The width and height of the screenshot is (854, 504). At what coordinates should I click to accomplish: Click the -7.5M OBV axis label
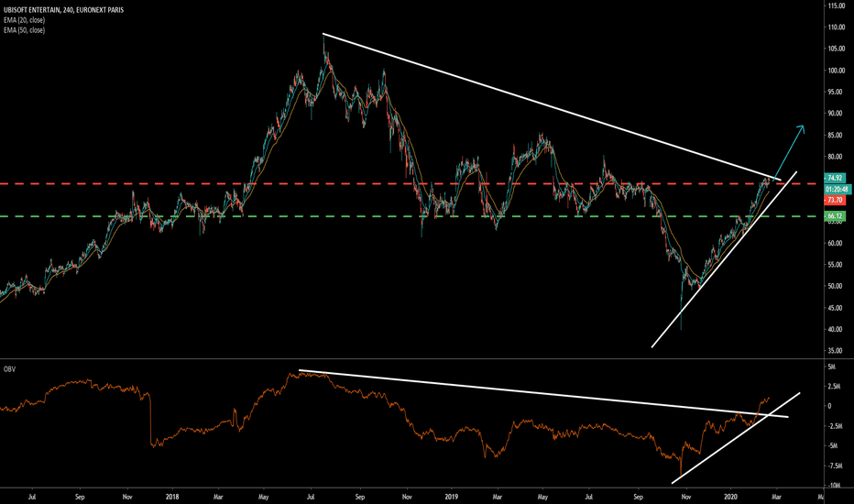coord(835,466)
